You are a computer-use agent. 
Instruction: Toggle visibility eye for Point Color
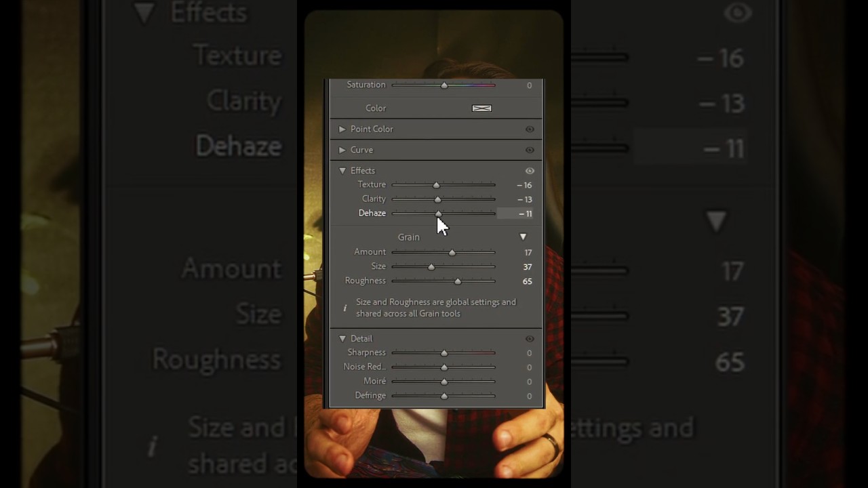530,129
